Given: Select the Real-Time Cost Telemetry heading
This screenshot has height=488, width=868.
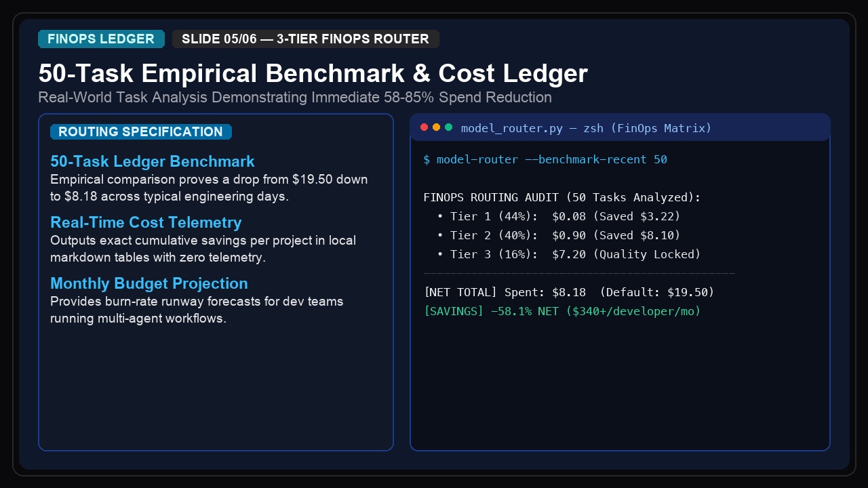Looking at the screenshot, I should (x=146, y=222).
